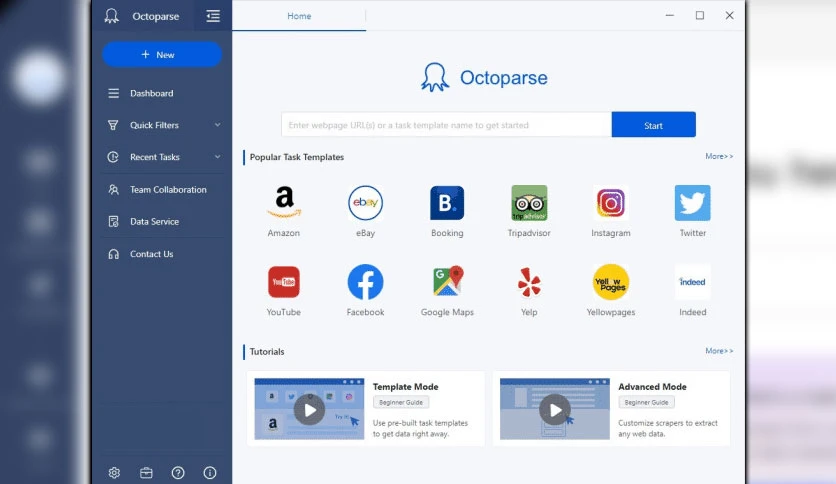Screen dimensions: 836x484
Task: Open the YouTube task template
Action: point(284,282)
